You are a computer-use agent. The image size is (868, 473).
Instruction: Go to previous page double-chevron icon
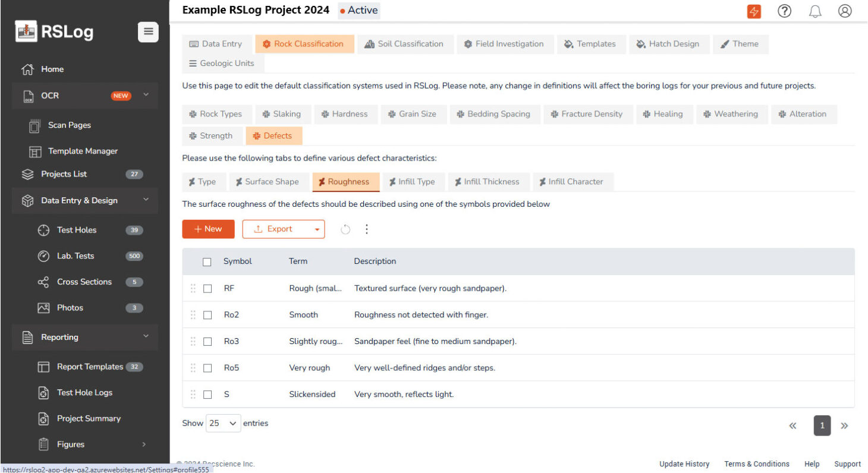(792, 425)
